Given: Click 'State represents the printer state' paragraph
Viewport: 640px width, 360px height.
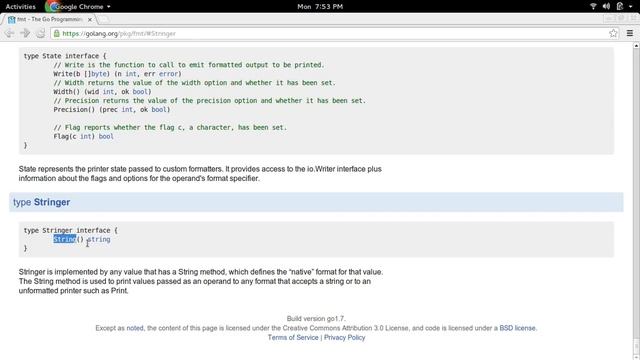Looking at the screenshot, I should (x=200, y=174).
